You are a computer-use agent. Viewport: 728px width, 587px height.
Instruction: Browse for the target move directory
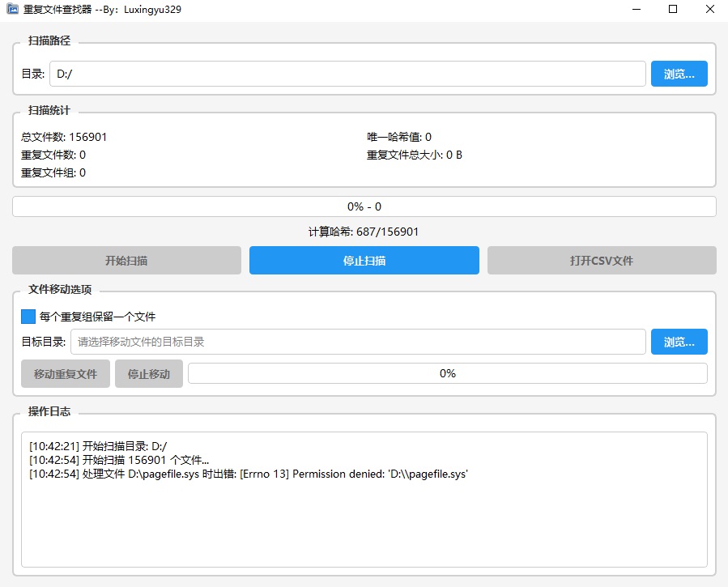pos(679,342)
